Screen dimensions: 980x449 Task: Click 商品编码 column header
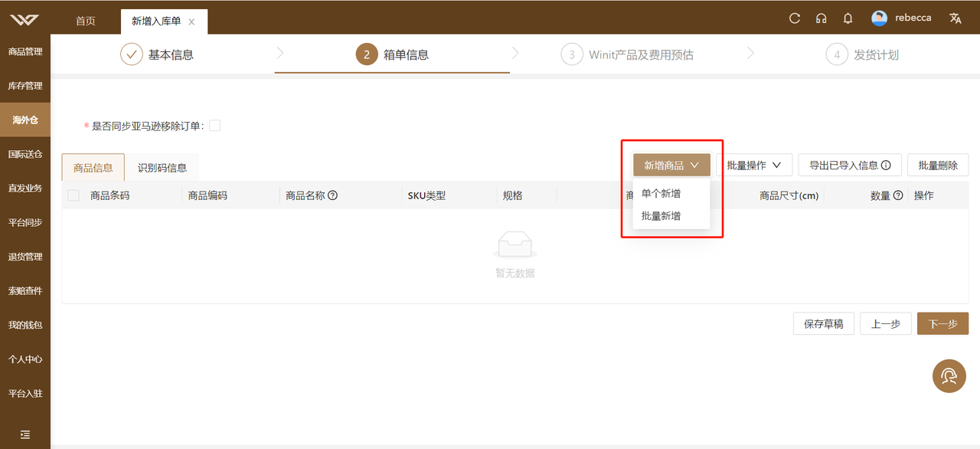click(x=207, y=195)
